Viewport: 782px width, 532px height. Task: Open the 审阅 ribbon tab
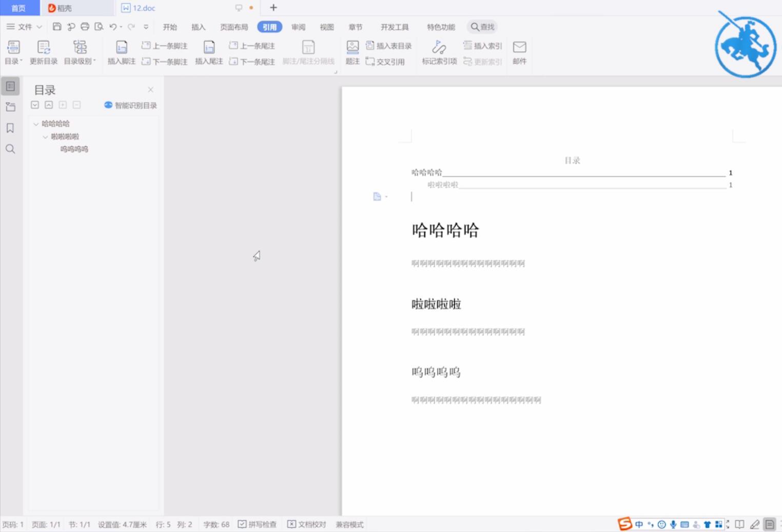click(x=298, y=27)
